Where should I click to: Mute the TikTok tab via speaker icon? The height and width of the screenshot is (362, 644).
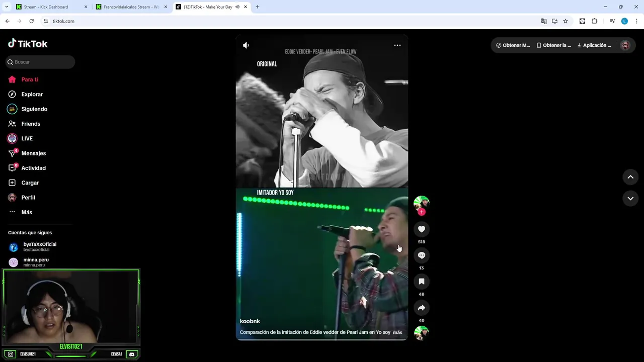click(x=237, y=7)
